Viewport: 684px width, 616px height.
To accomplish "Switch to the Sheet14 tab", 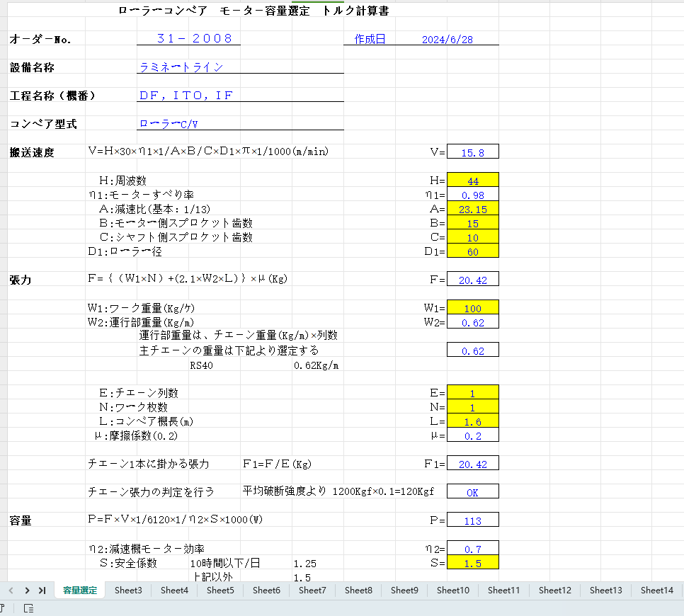I will tap(656, 590).
